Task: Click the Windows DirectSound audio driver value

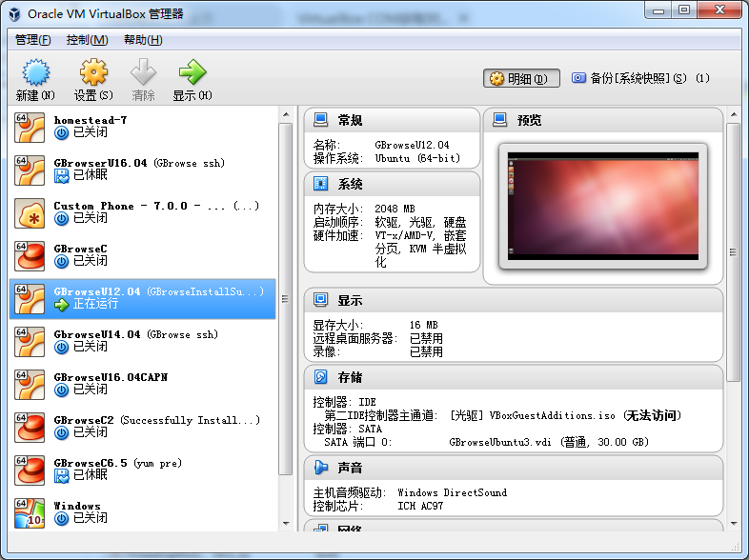Action: [452, 492]
